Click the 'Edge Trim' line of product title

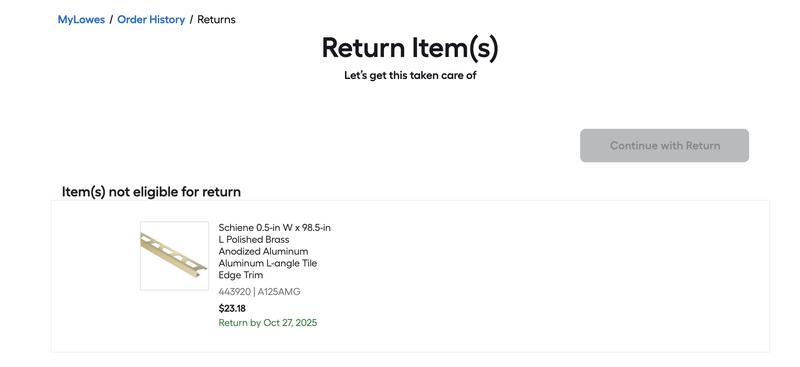coord(241,275)
